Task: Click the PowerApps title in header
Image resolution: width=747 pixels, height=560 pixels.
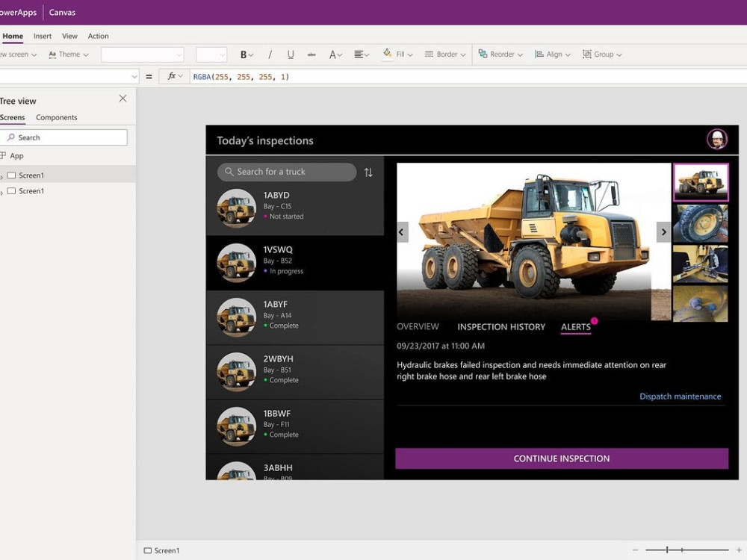Action: coord(18,13)
